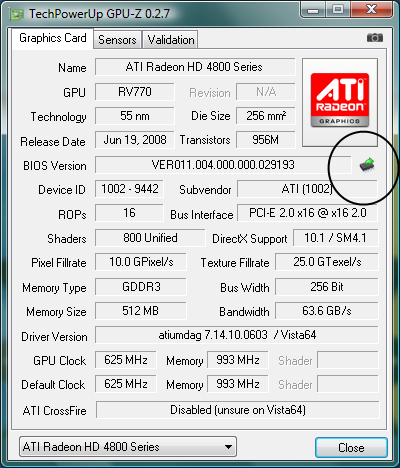The height and width of the screenshot is (468, 400).
Task: Click the Die Size value 256 mm²
Action: coord(266,116)
